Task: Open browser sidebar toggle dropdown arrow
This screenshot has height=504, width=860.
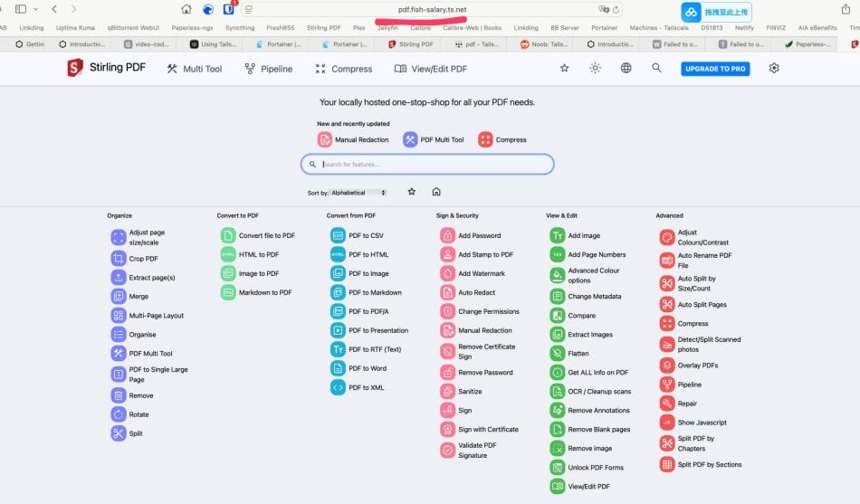Action: [x=35, y=9]
